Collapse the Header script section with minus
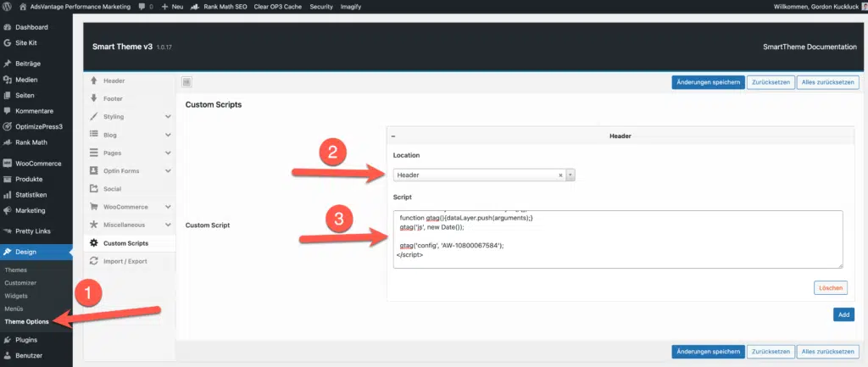Viewport: 868px width, 367px height. [x=393, y=136]
